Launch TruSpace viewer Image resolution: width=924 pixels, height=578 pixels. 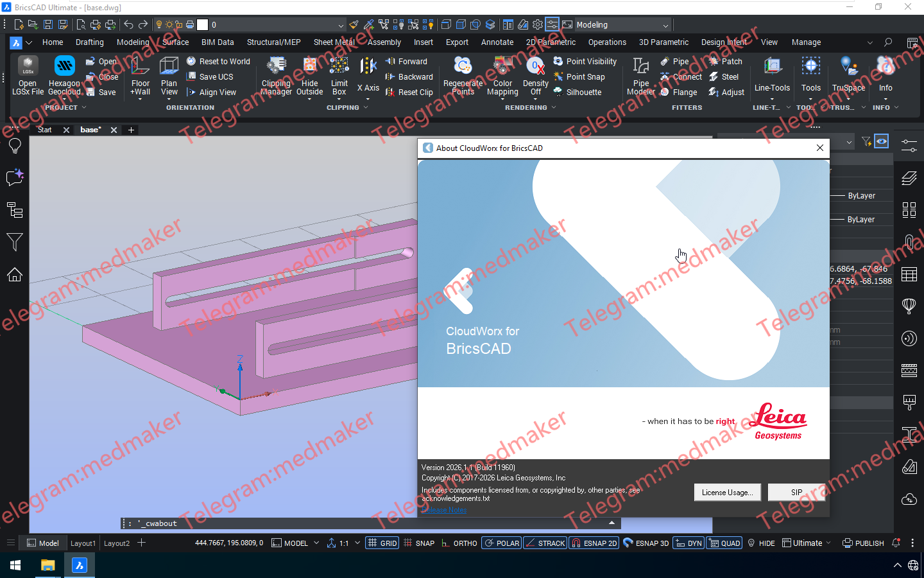848,76
